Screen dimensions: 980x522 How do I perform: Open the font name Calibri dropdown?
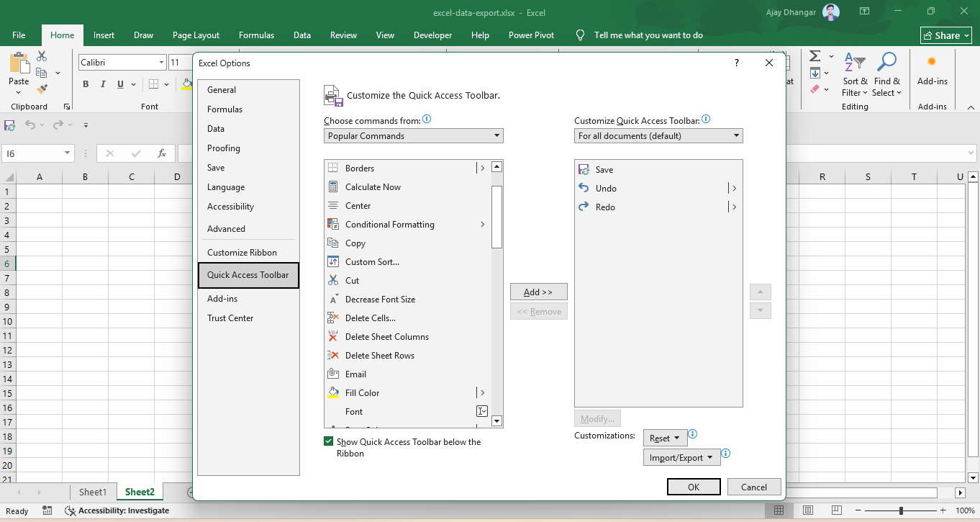pyautogui.click(x=161, y=63)
